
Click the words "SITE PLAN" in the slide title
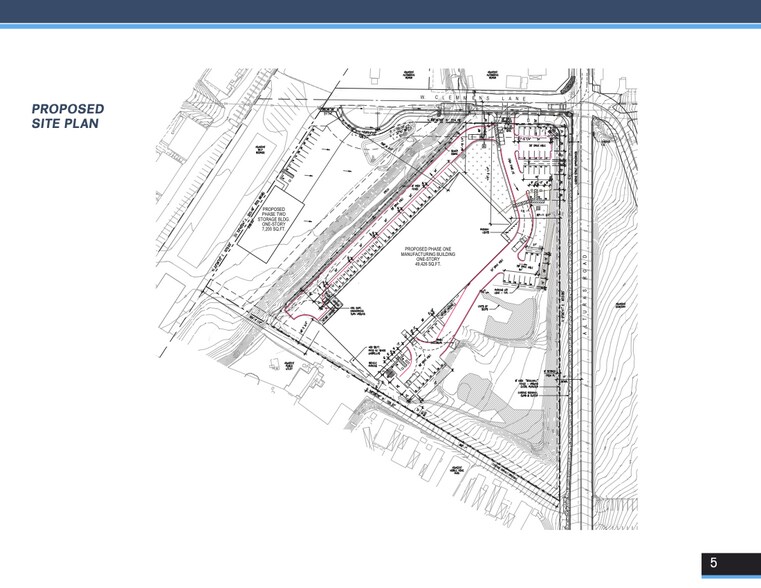pos(66,124)
